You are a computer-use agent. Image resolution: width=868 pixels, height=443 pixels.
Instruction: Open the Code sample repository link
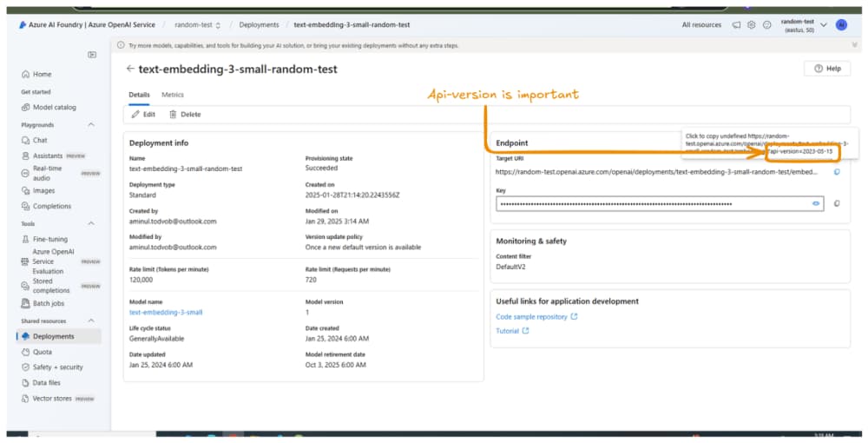(536, 317)
